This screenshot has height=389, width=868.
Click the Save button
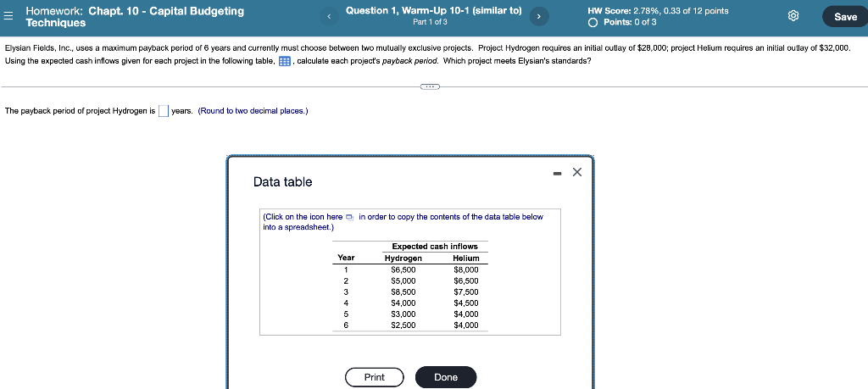[x=845, y=17]
